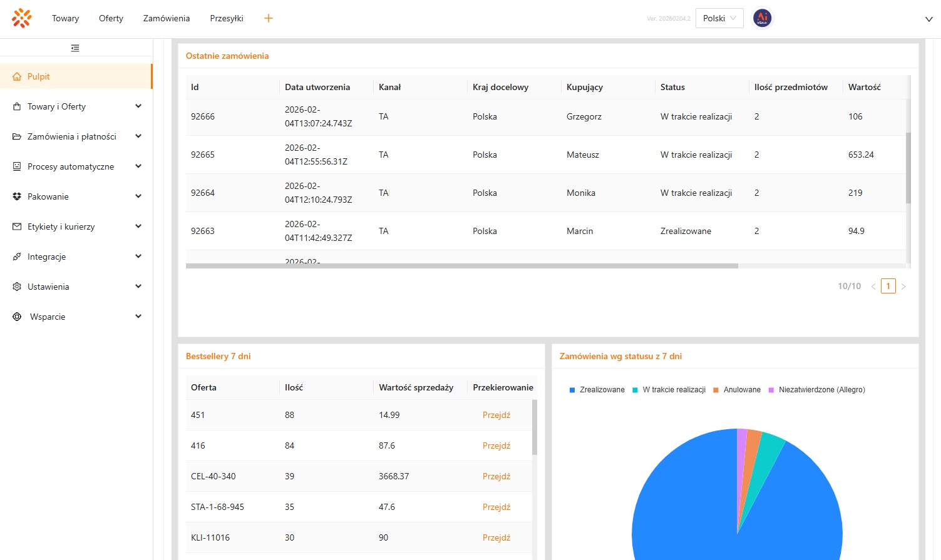Viewport: 941px width, 560px height.
Task: Click the orders table horizontal scrollbar
Action: click(x=461, y=266)
